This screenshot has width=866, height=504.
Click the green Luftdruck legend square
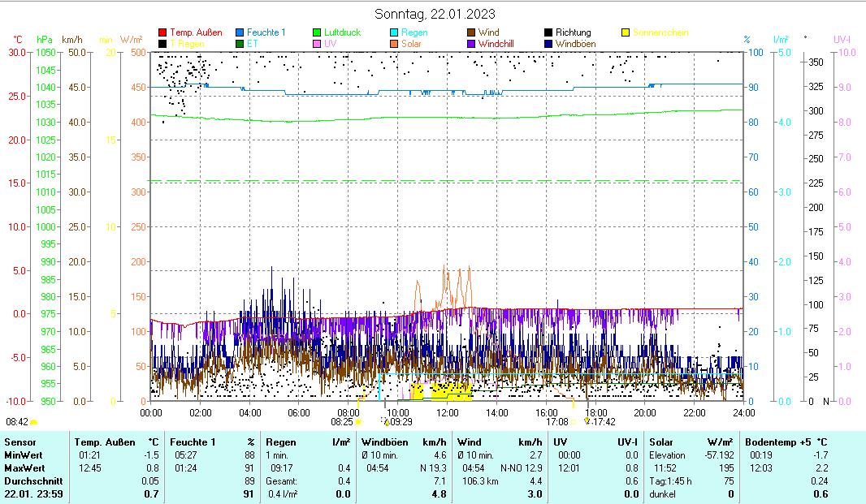click(317, 32)
